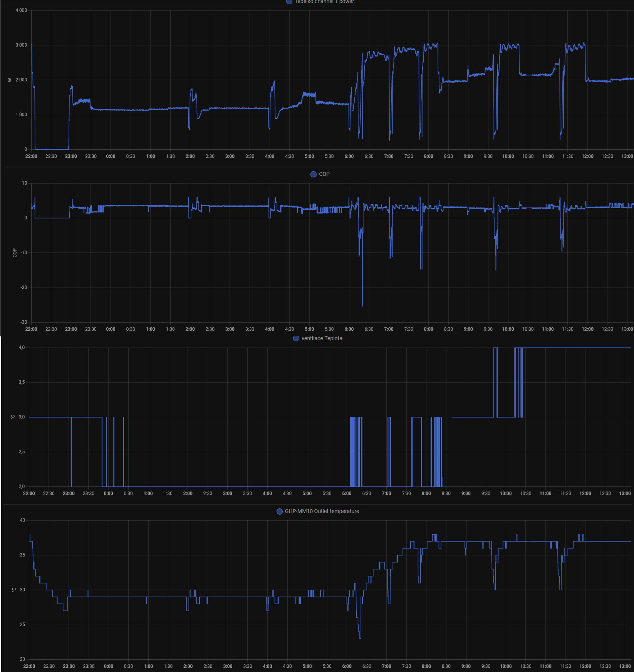
Task: Click the 13:00 time label under the power chart
Action: pos(627,156)
